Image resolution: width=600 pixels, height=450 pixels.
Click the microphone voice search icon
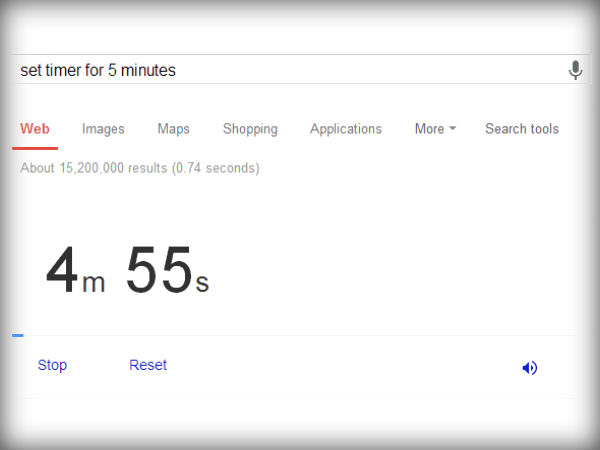click(x=575, y=70)
